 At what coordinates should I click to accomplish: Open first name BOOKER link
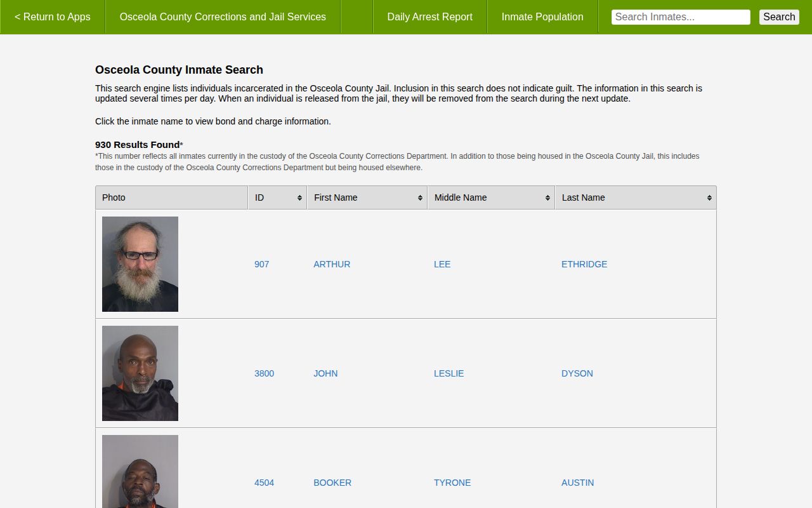pyautogui.click(x=332, y=483)
